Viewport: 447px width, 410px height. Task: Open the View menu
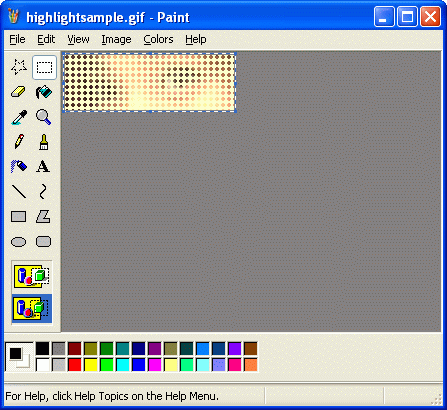pos(78,39)
